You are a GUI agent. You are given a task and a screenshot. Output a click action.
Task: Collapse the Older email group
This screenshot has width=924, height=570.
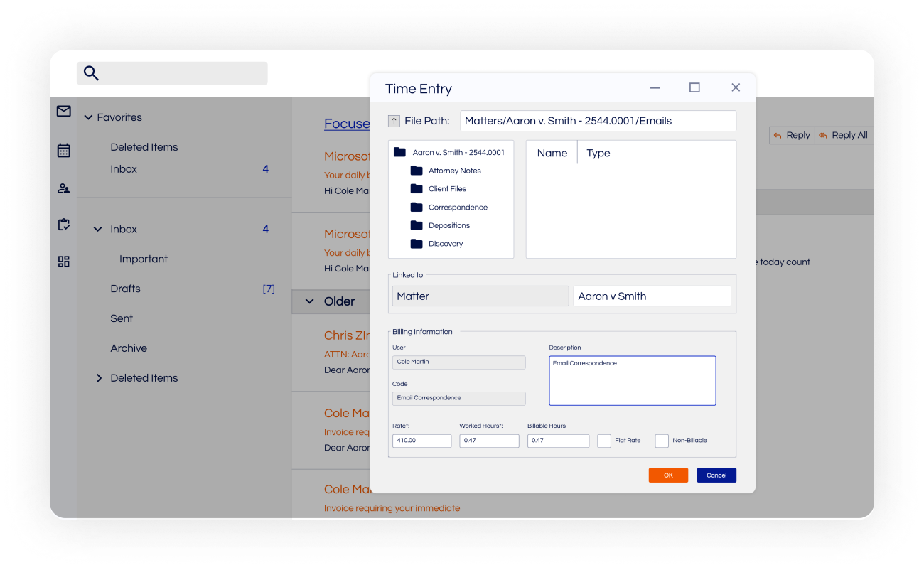308,301
